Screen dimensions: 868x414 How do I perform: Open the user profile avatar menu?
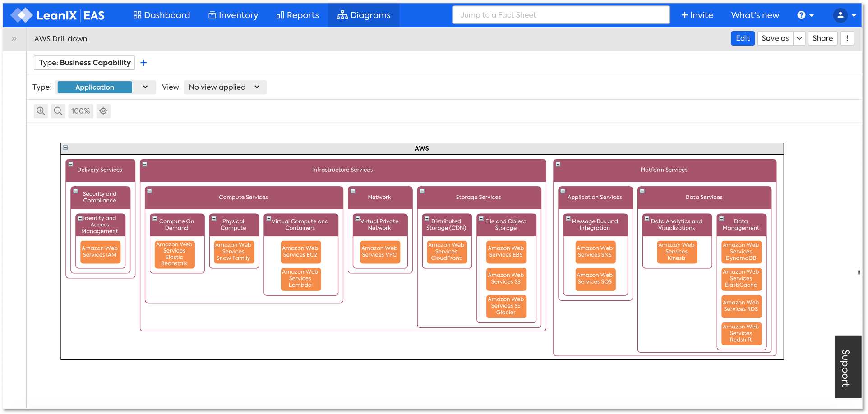pos(845,15)
